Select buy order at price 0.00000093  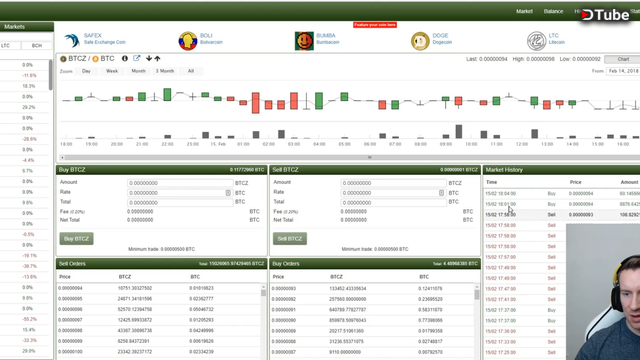(372, 289)
